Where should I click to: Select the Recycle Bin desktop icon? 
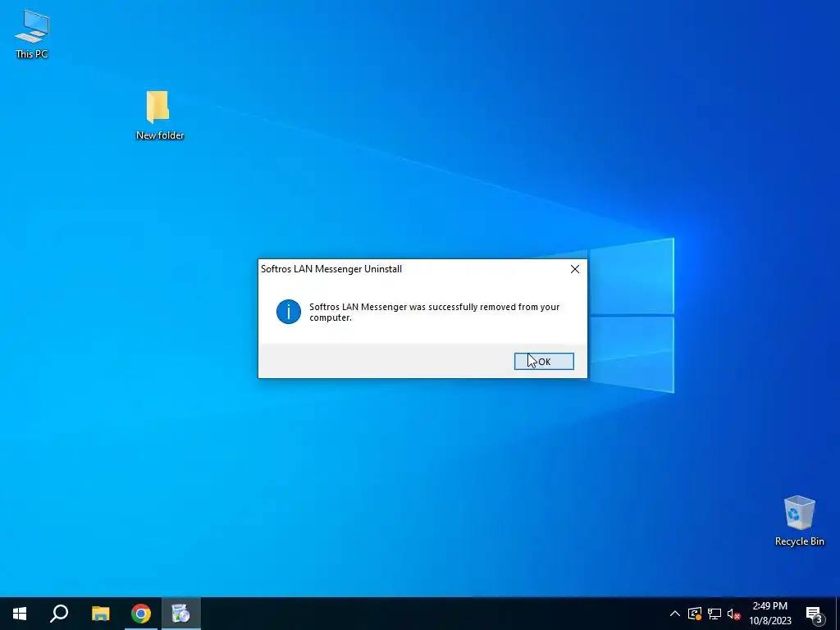799,521
